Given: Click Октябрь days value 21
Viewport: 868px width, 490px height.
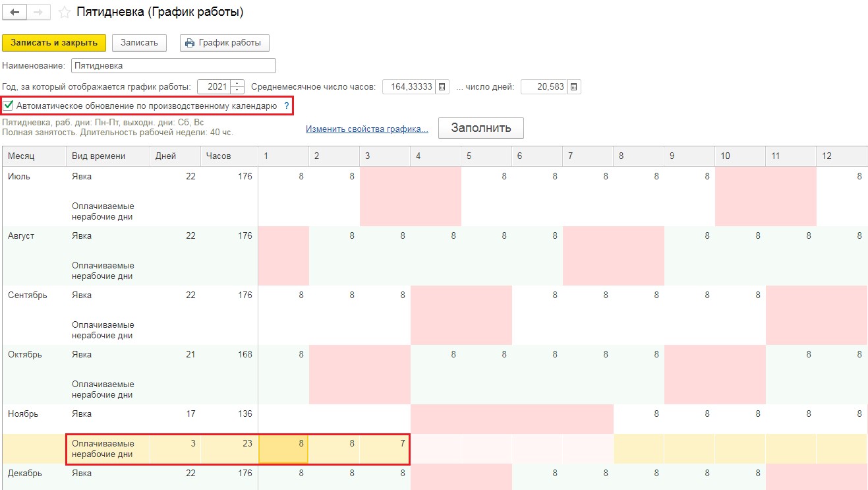Looking at the screenshot, I should coord(191,355).
